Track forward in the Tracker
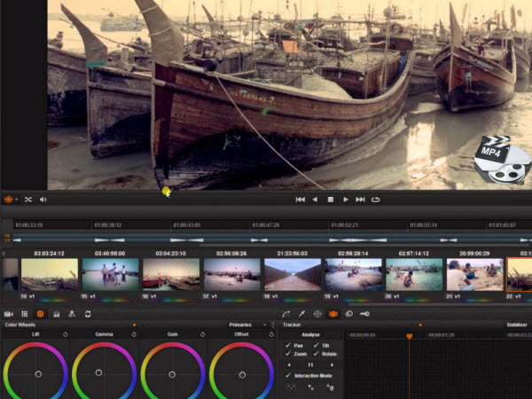 (332, 365)
